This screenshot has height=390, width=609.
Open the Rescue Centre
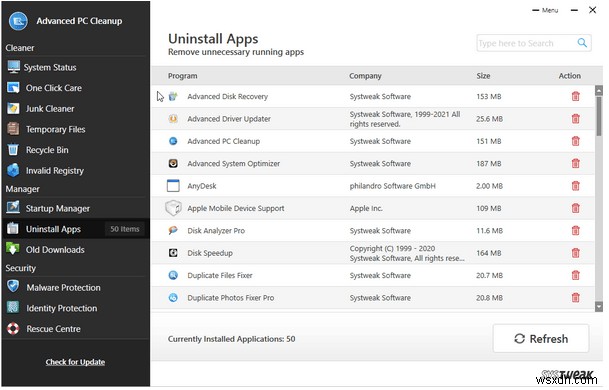(75, 329)
